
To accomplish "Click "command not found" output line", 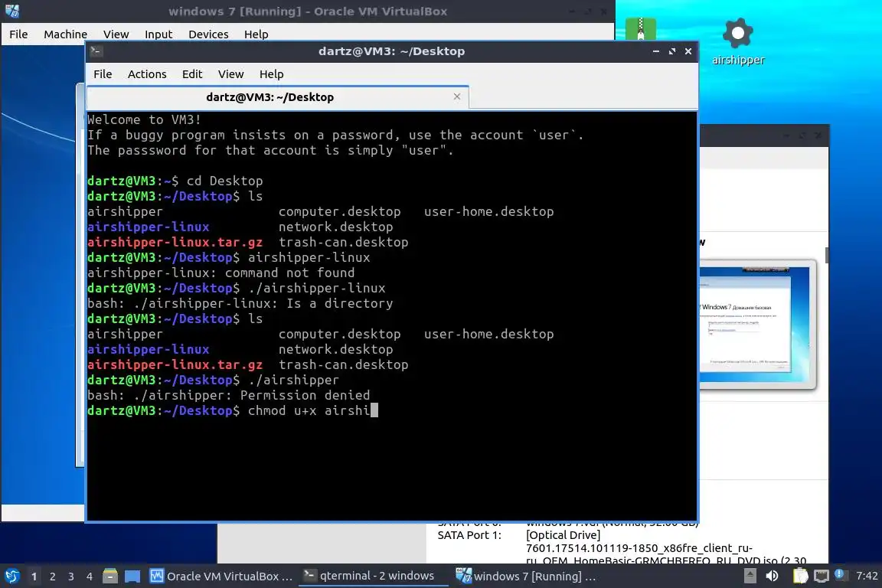I will [x=221, y=273].
